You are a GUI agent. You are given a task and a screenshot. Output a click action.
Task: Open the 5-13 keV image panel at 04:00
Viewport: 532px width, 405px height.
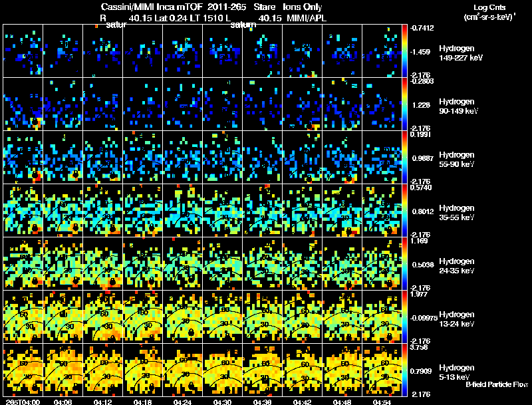point(23,370)
